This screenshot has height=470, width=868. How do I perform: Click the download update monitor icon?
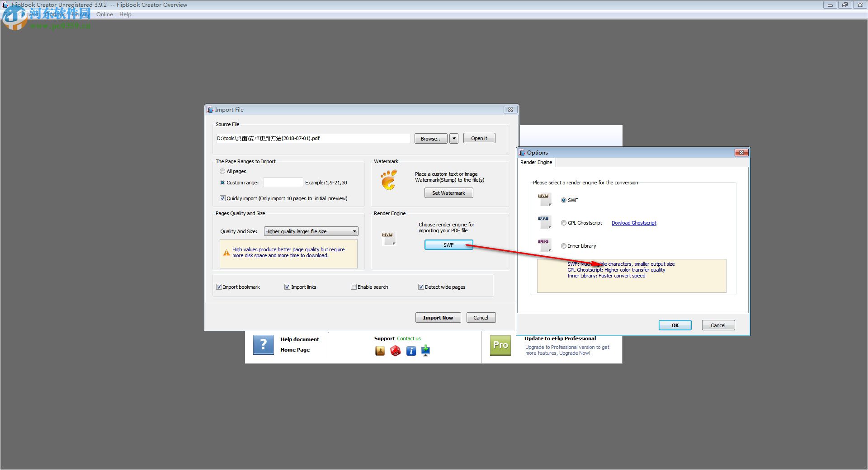click(x=426, y=351)
